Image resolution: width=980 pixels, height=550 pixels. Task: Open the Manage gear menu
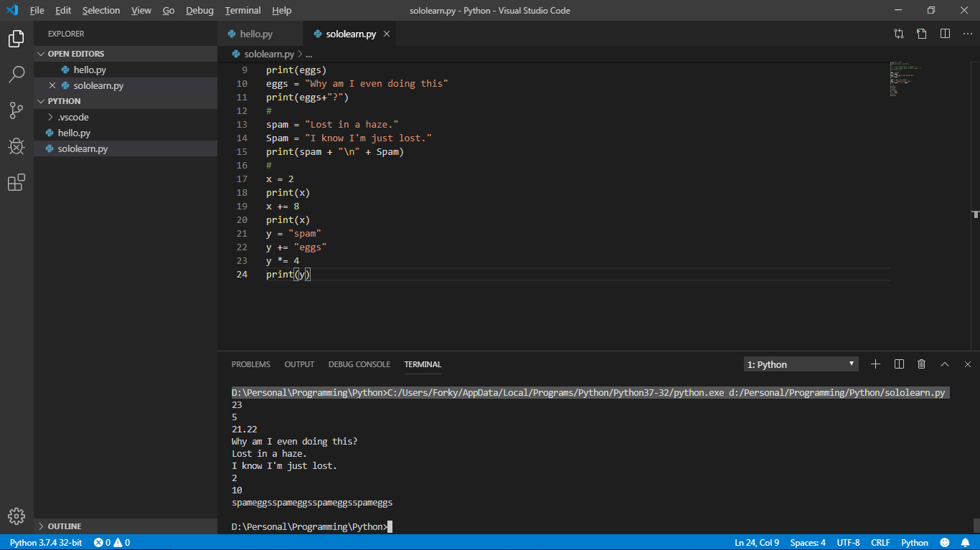point(17,516)
